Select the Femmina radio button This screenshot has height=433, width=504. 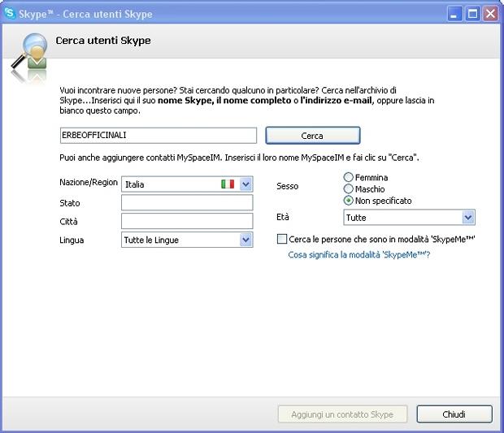pyautogui.click(x=348, y=177)
